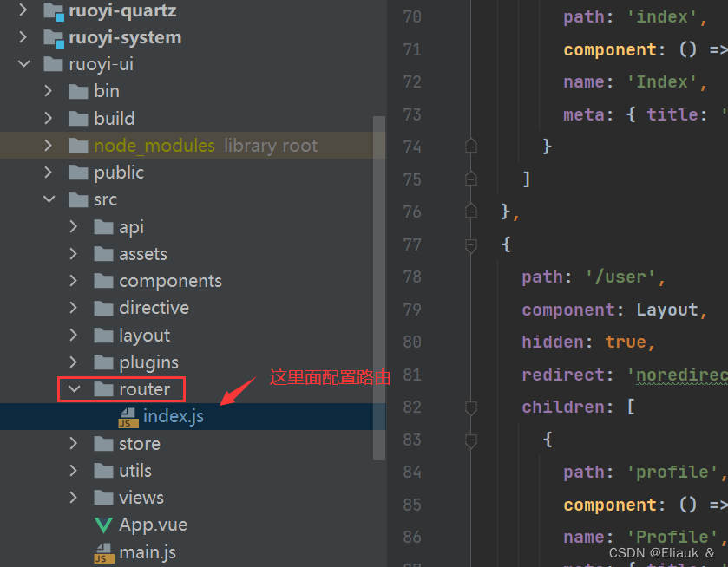Click the router folder icon
This screenshot has height=567, width=728.
coord(103,389)
